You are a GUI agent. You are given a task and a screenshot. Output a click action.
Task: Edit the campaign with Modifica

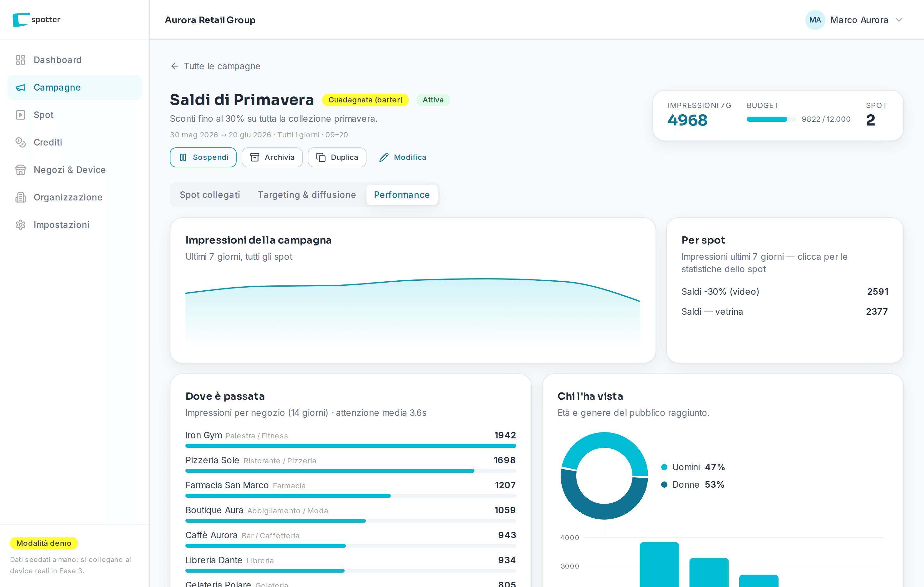[402, 157]
